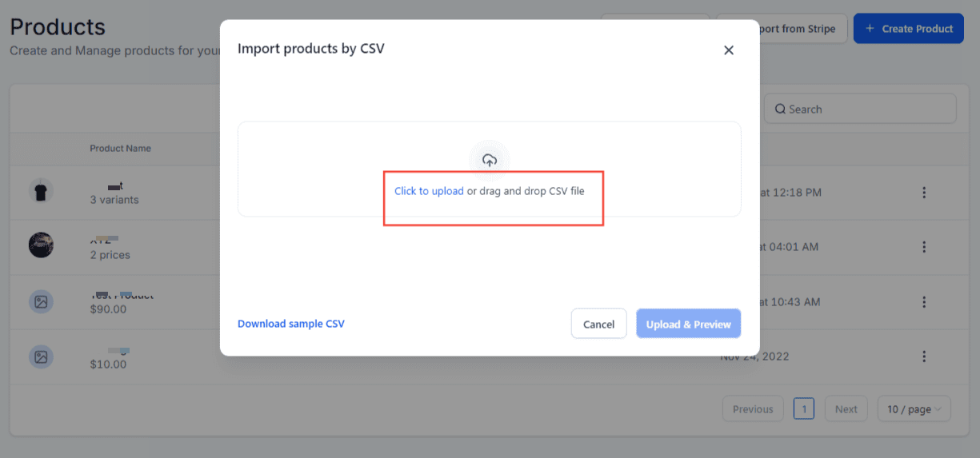Expand the 10 / page dropdown
The width and height of the screenshot is (980, 458).
[914, 409]
